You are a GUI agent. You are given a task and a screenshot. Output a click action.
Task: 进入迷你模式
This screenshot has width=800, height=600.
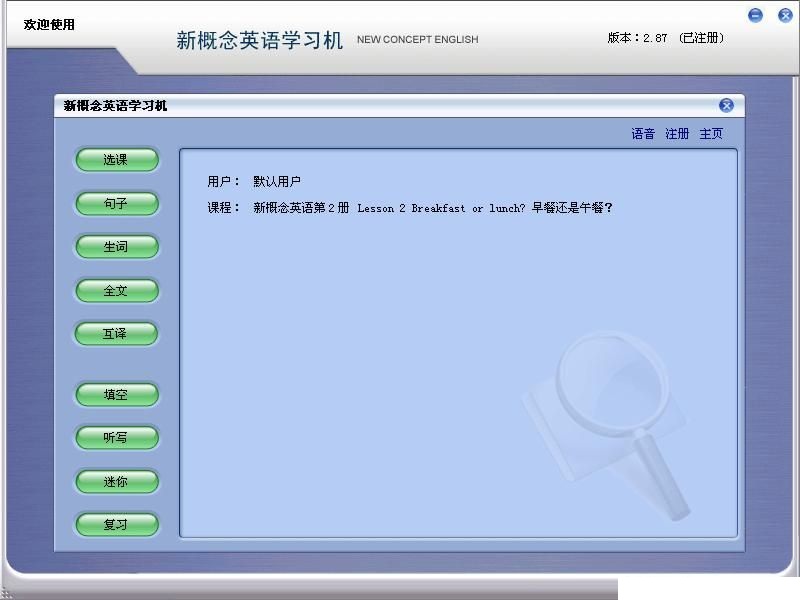116,481
